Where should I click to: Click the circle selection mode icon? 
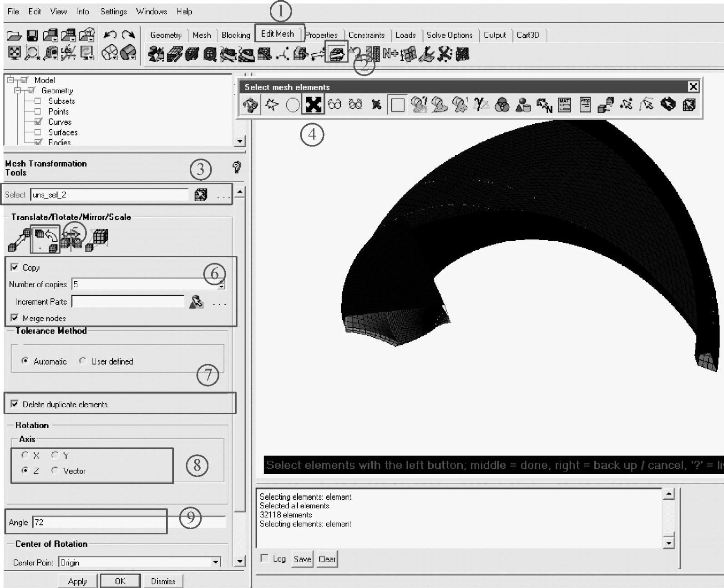pos(293,105)
